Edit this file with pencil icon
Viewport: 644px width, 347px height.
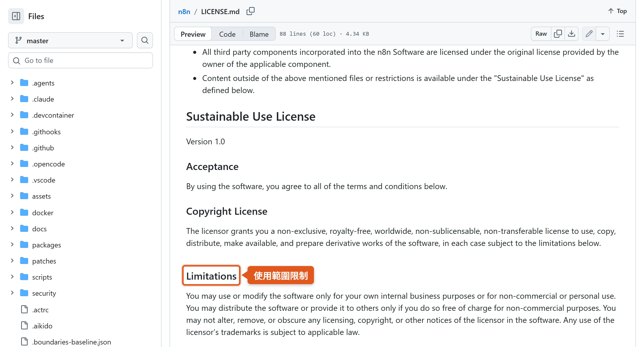coord(589,34)
